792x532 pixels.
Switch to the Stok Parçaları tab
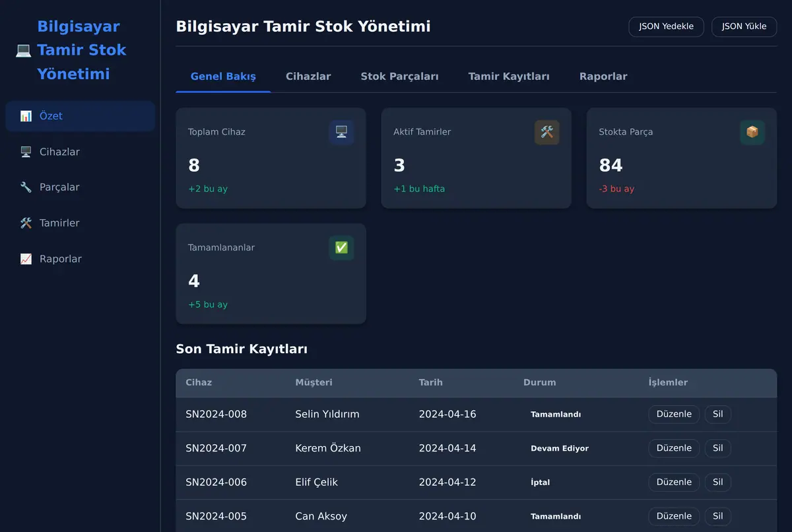(x=399, y=77)
